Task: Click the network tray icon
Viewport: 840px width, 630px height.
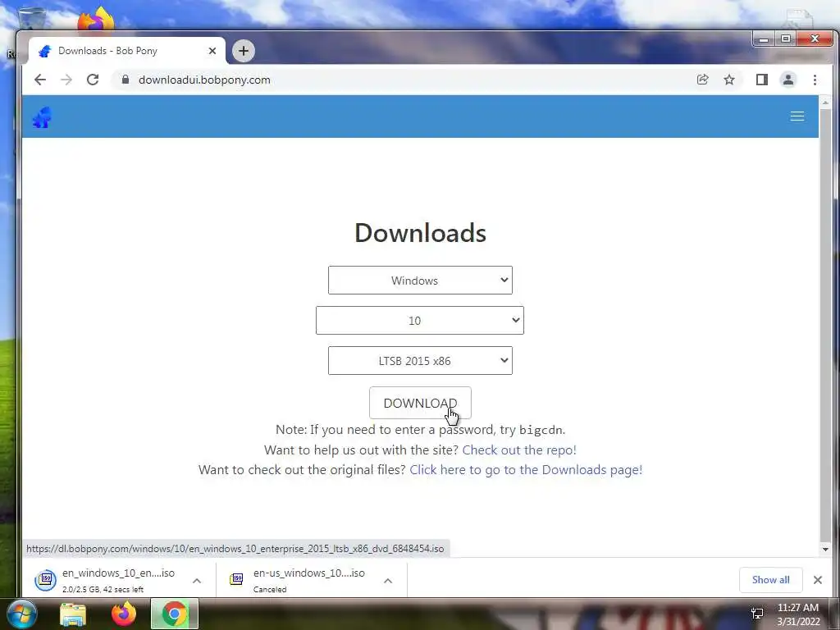Action: (x=757, y=614)
